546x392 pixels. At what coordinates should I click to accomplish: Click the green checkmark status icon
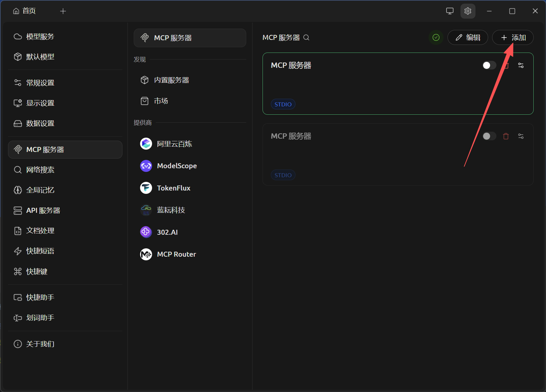436,38
